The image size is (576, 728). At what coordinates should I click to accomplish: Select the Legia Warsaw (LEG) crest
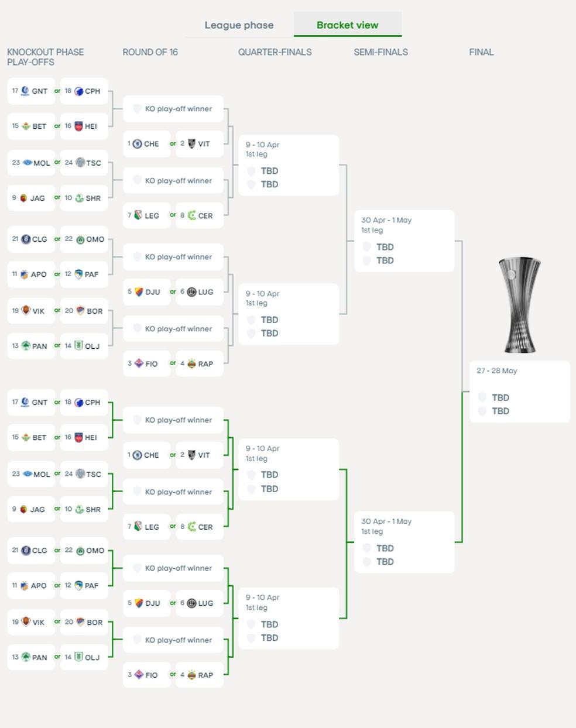(139, 215)
